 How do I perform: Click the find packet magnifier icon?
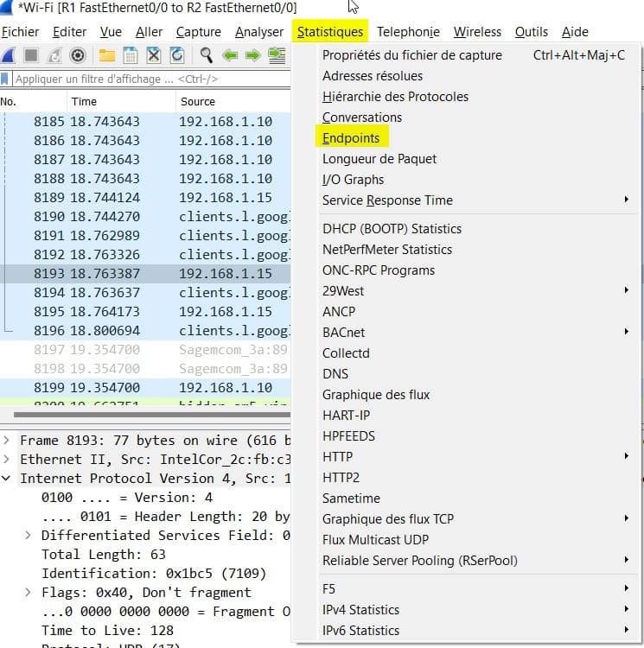[207, 55]
